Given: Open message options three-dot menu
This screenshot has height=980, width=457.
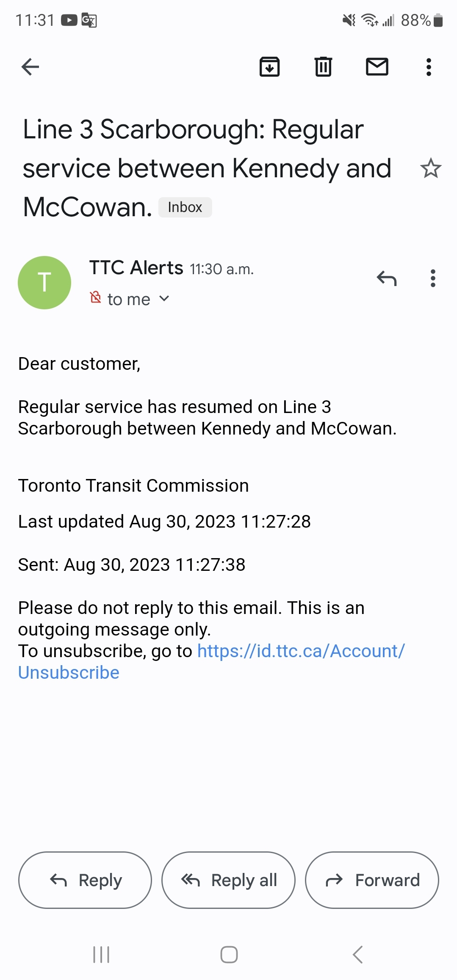Looking at the screenshot, I should point(432,278).
